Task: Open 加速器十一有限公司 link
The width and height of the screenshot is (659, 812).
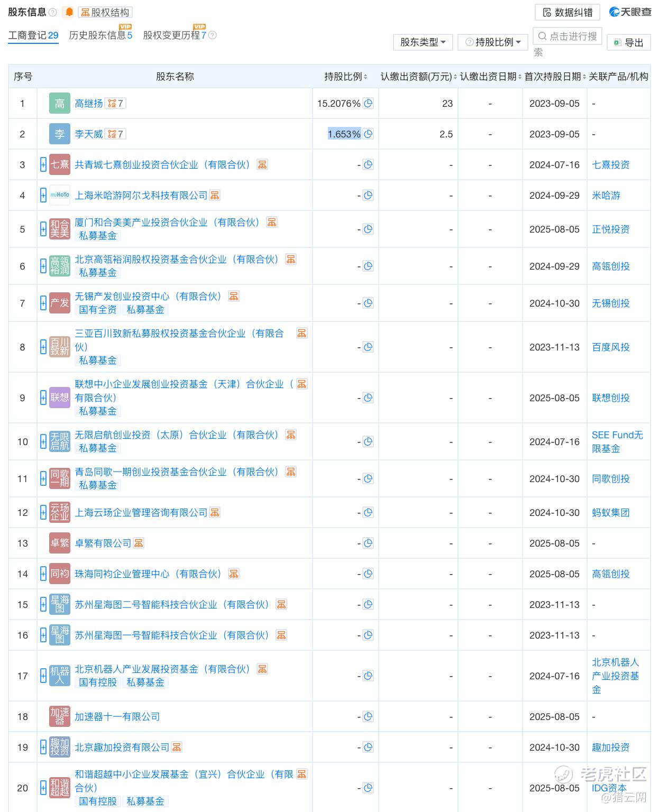Action: pos(117,717)
